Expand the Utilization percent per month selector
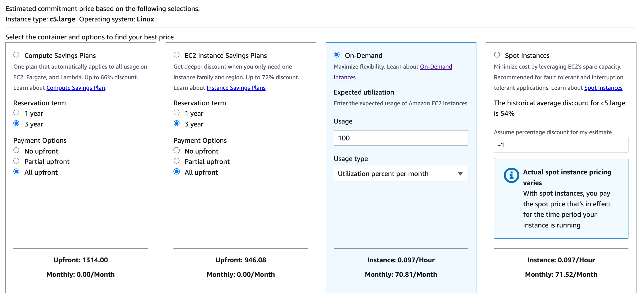This screenshot has height=299, width=644. tap(401, 174)
